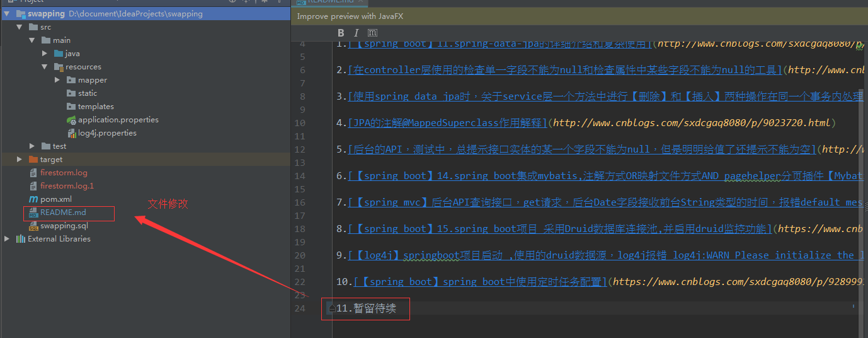Collapse the main folder arrow
Screen dimensions: 868x338
coord(32,40)
